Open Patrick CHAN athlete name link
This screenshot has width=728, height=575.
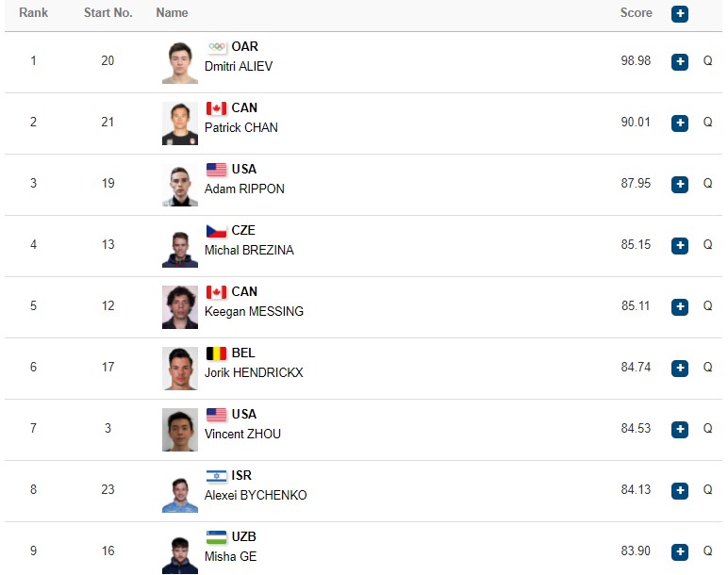tap(241, 127)
